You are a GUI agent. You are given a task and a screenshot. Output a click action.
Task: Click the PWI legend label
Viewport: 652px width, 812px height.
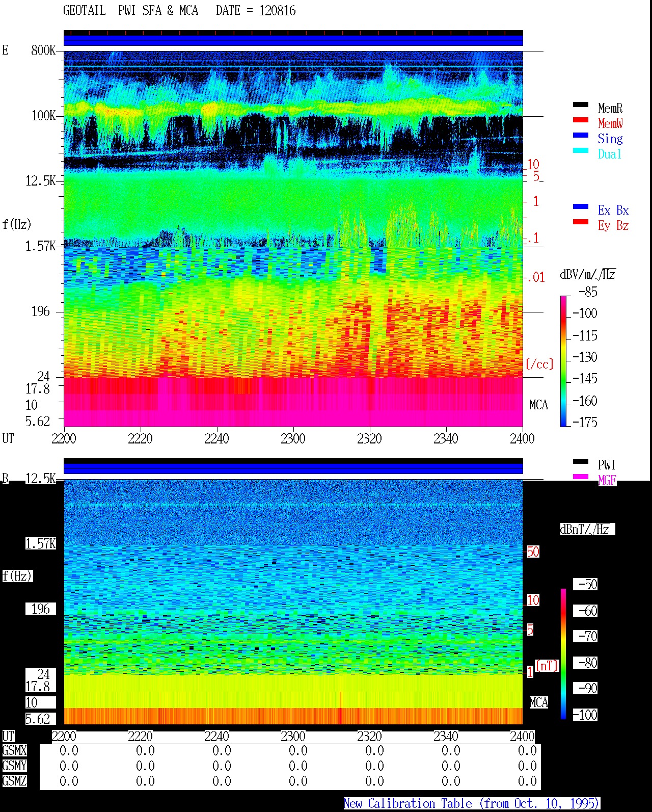click(x=607, y=465)
